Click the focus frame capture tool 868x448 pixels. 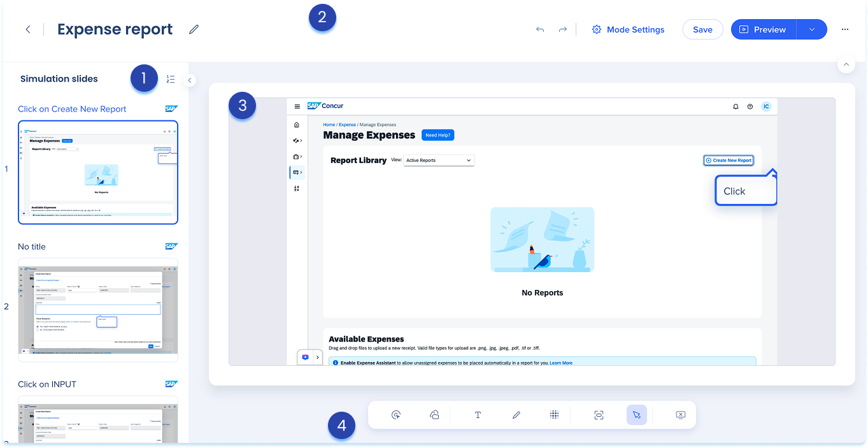(599, 415)
